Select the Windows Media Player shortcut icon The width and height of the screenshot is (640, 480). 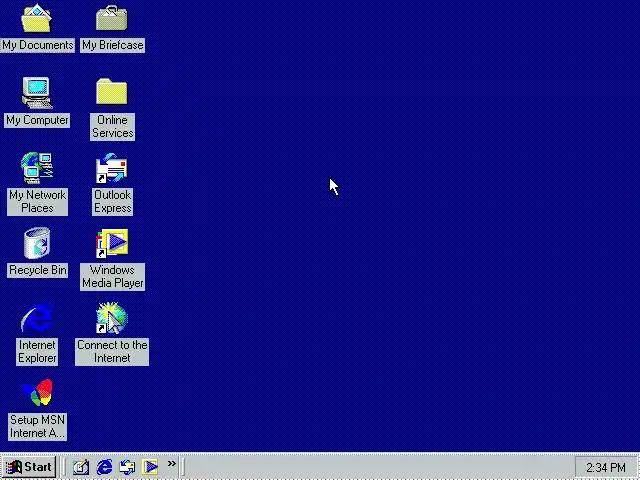tap(112, 243)
